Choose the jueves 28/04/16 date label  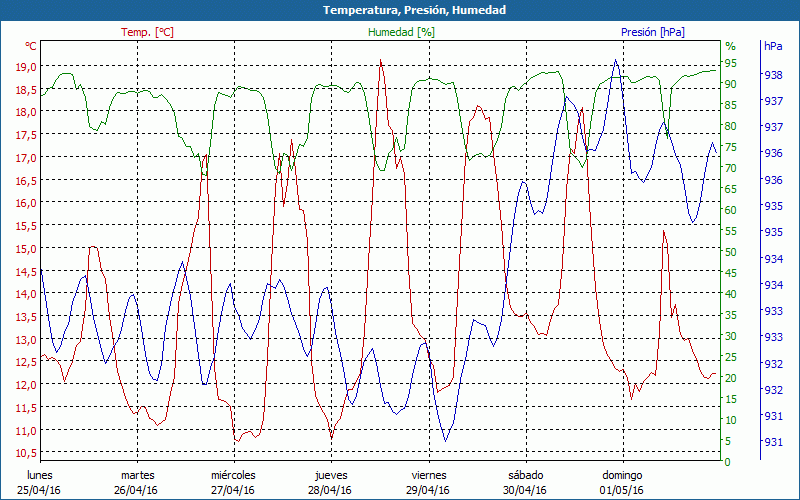coord(330,482)
